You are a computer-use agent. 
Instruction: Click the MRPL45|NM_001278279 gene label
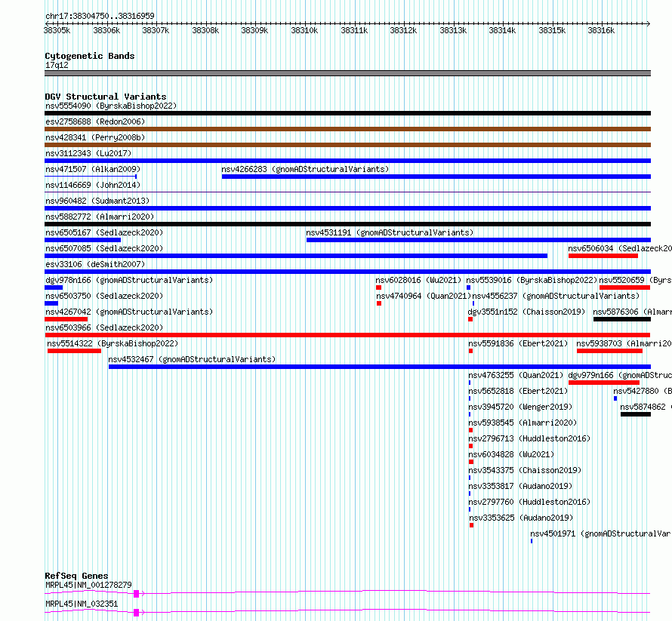88,585
